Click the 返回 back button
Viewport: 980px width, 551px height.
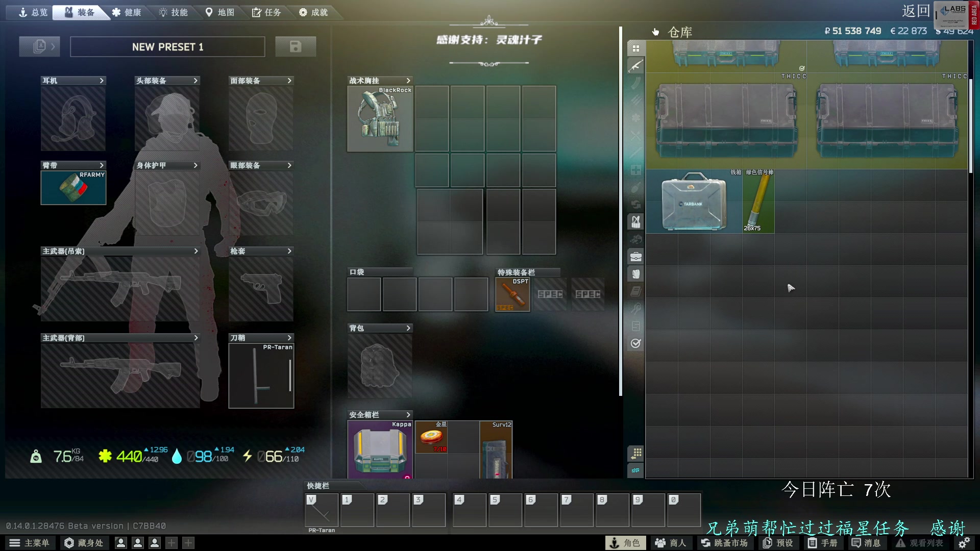[x=916, y=11]
